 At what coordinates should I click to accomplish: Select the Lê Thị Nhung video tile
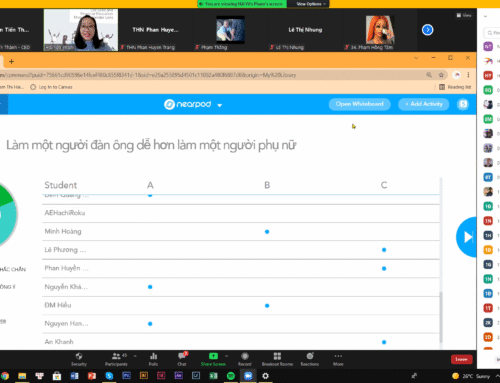305,30
